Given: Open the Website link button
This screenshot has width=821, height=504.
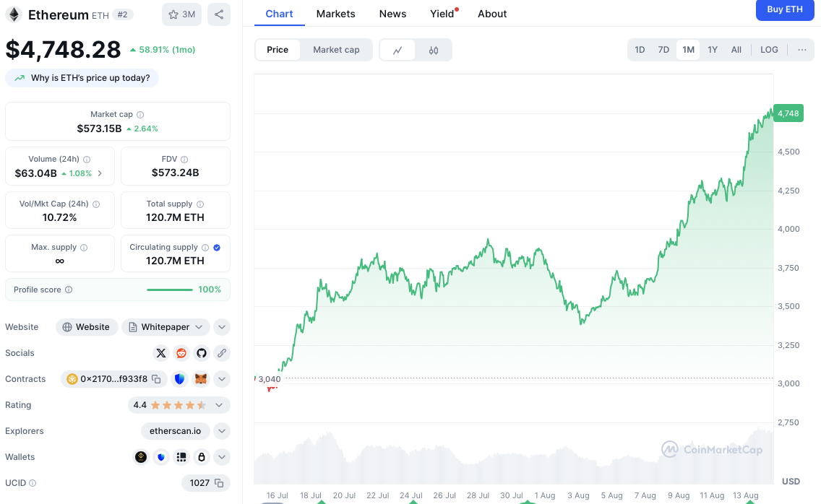Looking at the screenshot, I should click(87, 327).
